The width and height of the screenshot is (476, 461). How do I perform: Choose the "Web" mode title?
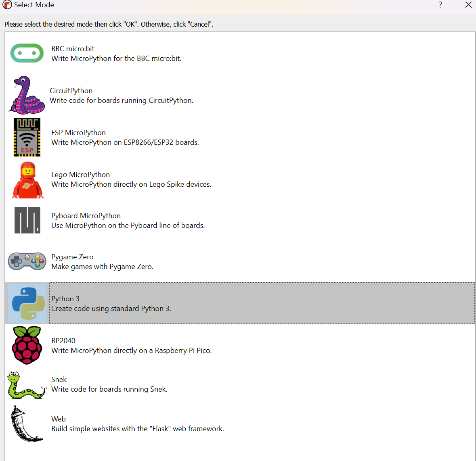(x=58, y=419)
